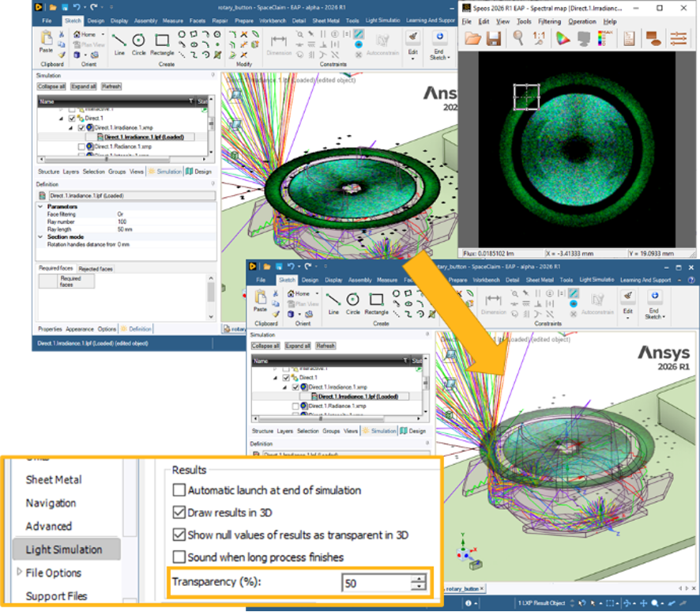Select Rectangle tool in back SpaceClaim window
Screen dimensions: 700x612
coord(162,43)
